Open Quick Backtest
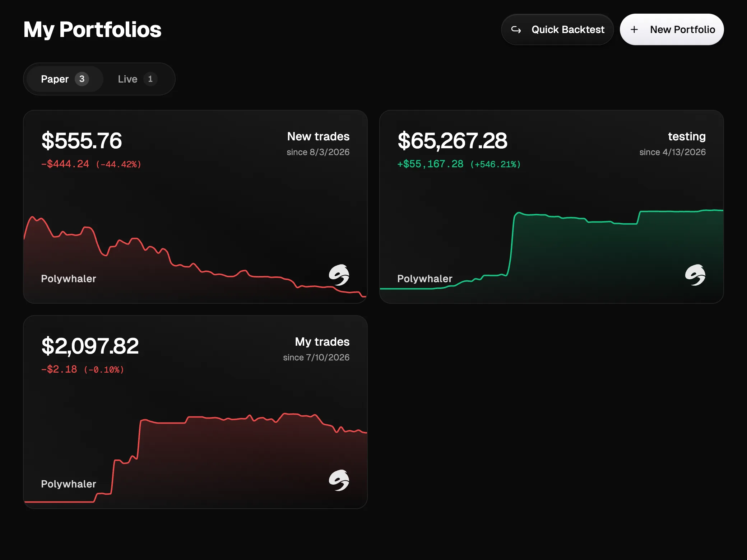The width and height of the screenshot is (747, 560). tap(557, 29)
